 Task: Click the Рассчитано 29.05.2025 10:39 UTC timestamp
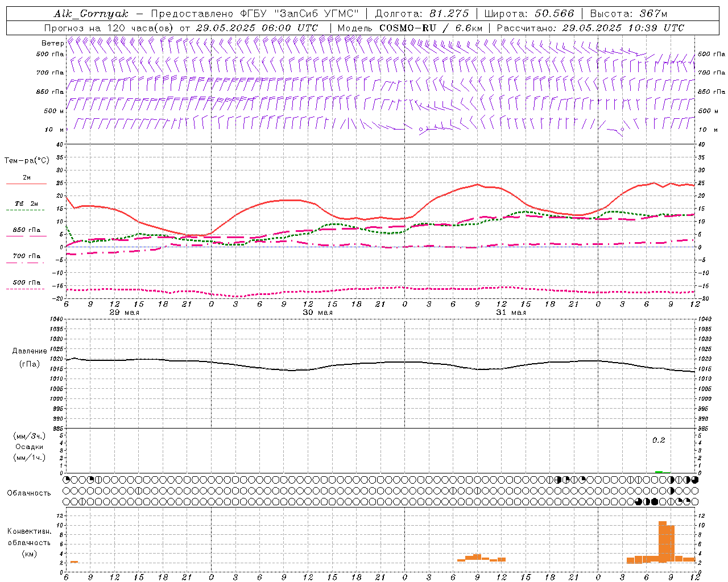point(590,28)
